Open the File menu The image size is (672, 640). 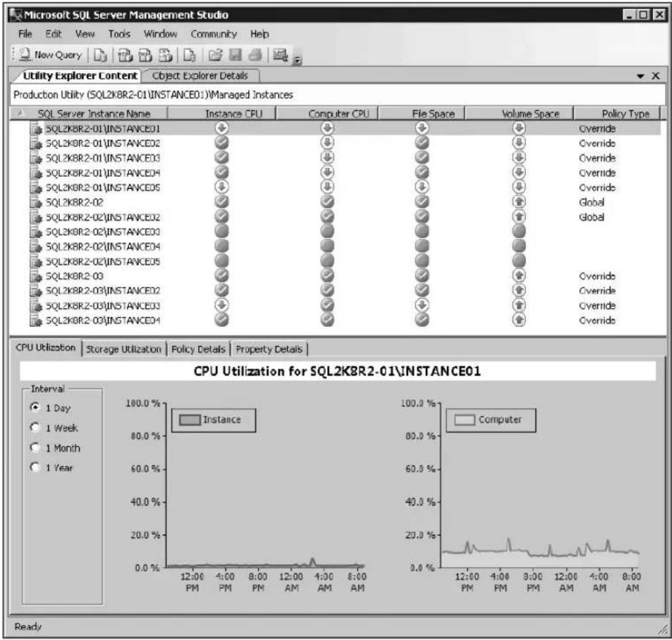click(25, 34)
